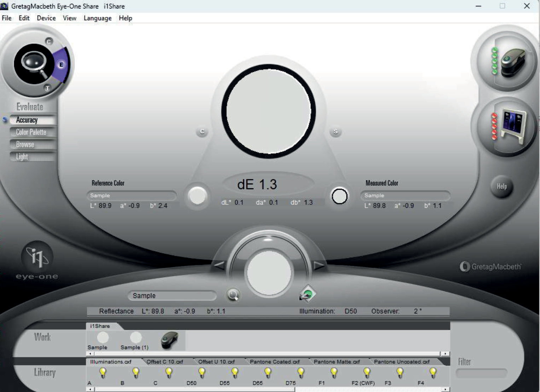The height and width of the screenshot is (392, 540).
Task: Click the magnifying glass mode wheel center
Action: (x=34, y=64)
